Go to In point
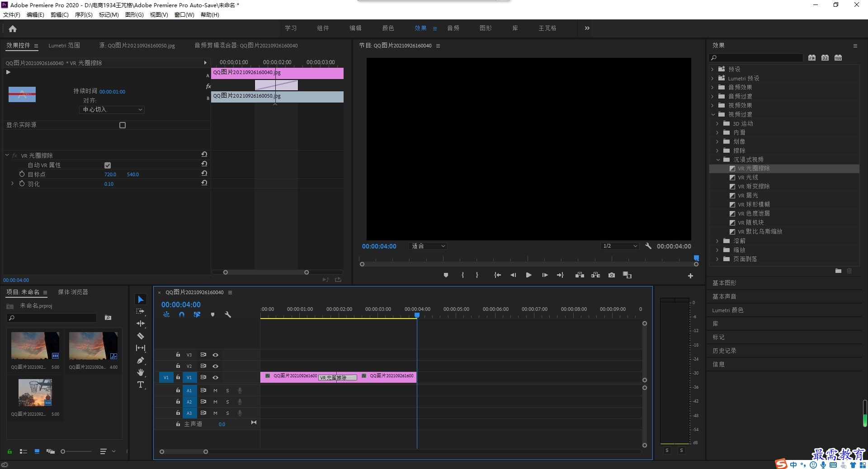This screenshot has height=469, width=868. coord(497,275)
